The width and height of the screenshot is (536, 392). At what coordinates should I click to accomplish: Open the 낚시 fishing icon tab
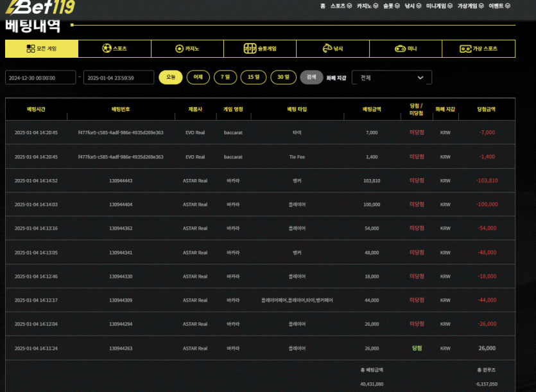333,49
